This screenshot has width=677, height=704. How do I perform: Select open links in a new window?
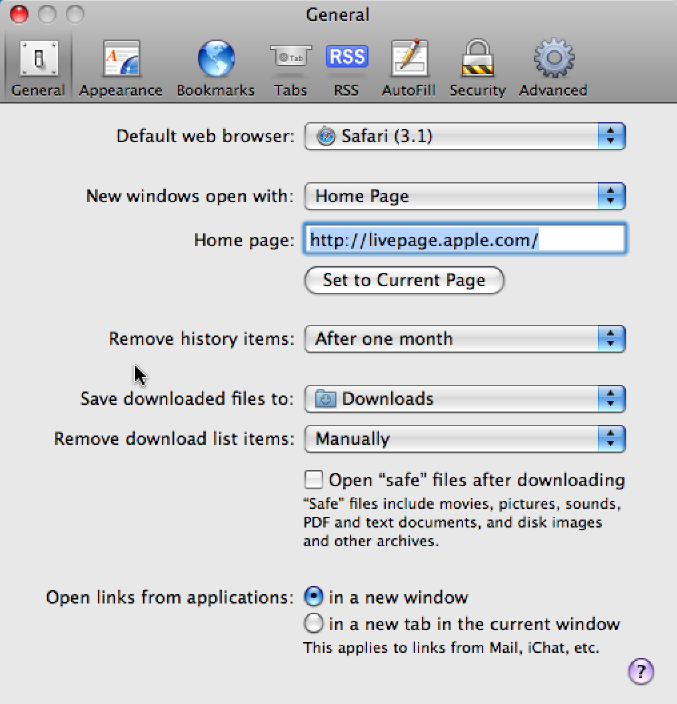coord(313,597)
